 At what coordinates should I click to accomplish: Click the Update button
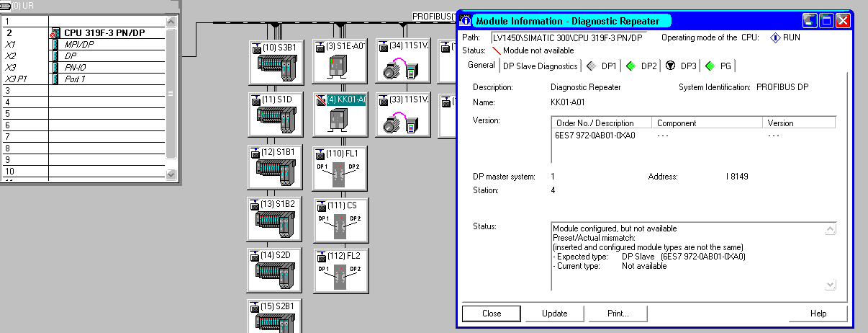[554, 314]
